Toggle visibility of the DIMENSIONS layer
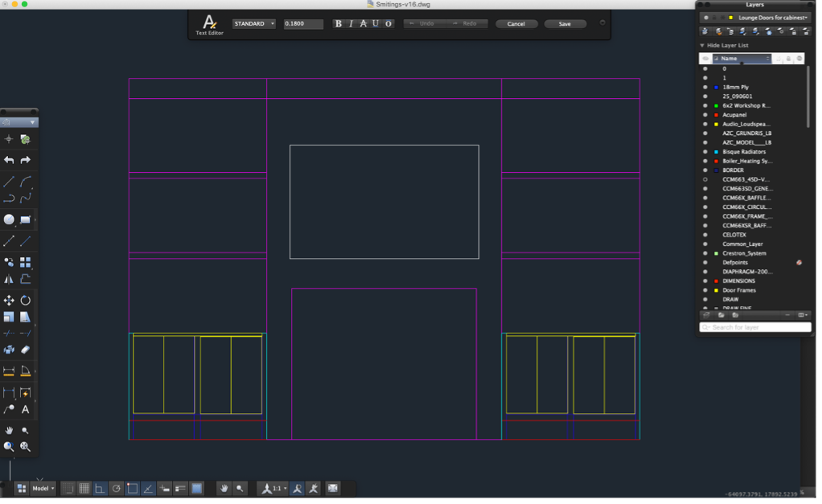822x504 pixels. 705,281
